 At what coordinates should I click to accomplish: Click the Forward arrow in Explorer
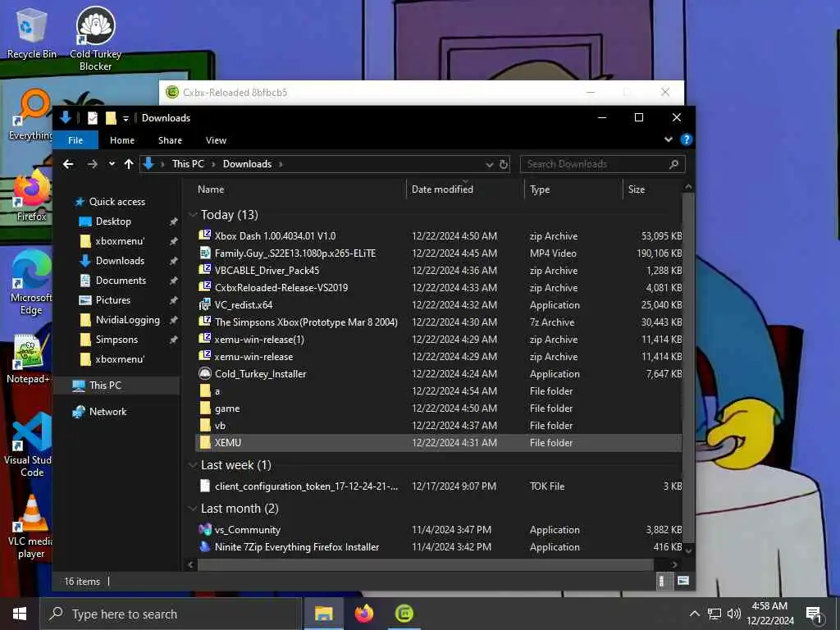pyautogui.click(x=92, y=164)
